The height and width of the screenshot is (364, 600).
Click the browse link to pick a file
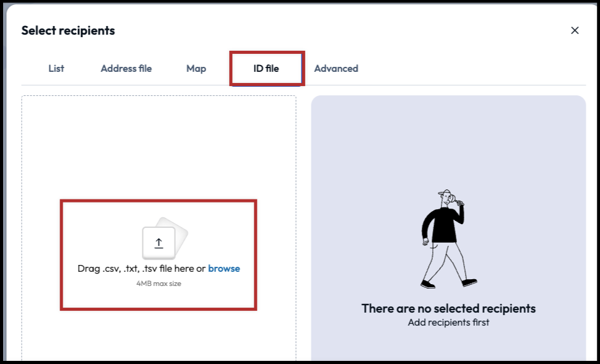pyautogui.click(x=224, y=269)
